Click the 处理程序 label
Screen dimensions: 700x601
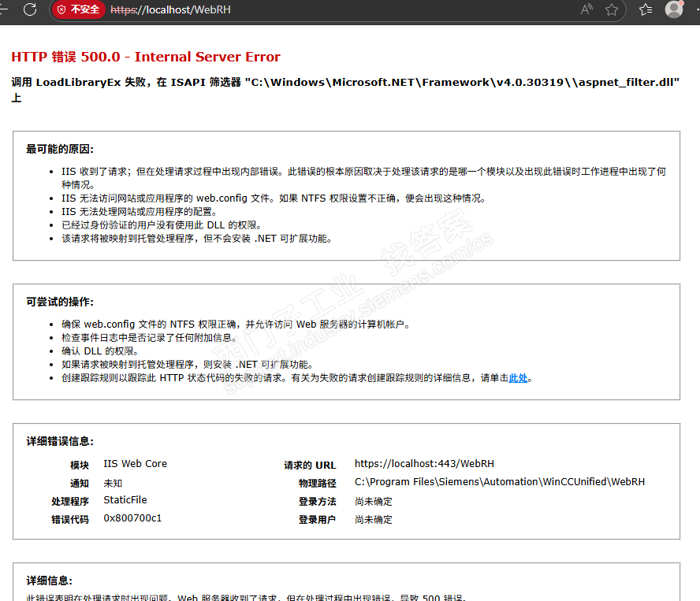click(70, 501)
